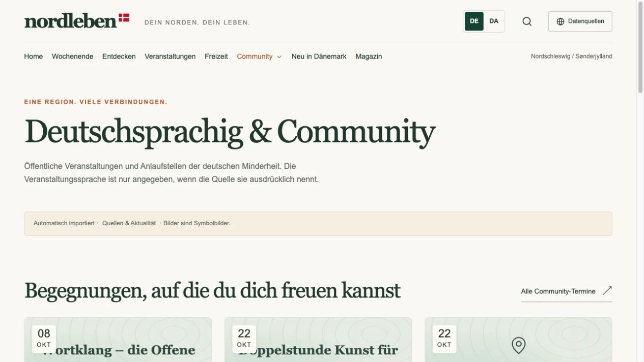Open the Magazin section
This screenshot has height=362, width=644.
[x=369, y=56]
